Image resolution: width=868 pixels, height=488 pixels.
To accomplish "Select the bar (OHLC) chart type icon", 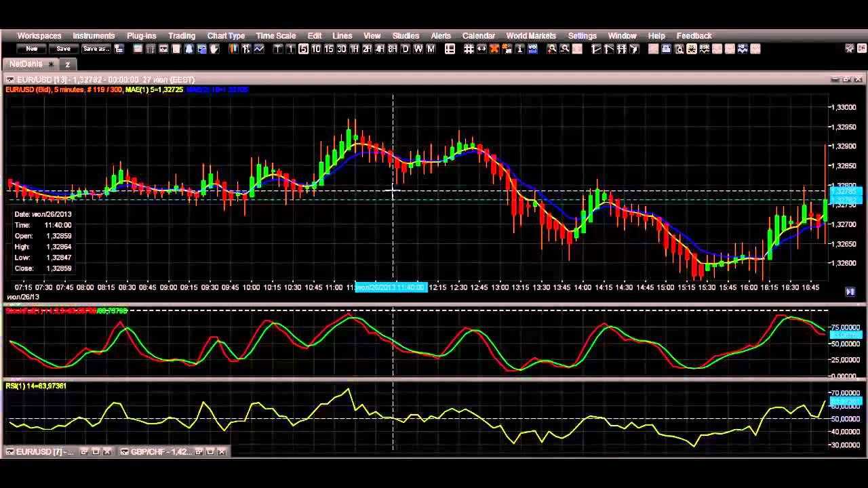I will [x=246, y=49].
